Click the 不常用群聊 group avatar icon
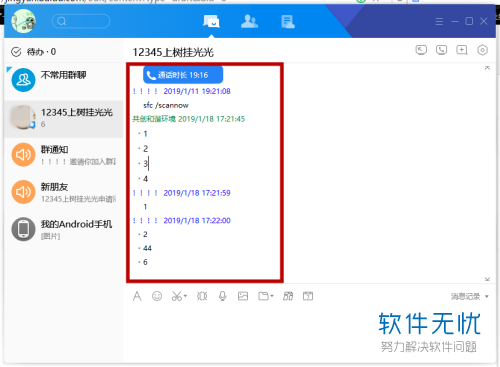This screenshot has height=367, width=500. pyautogui.click(x=23, y=80)
